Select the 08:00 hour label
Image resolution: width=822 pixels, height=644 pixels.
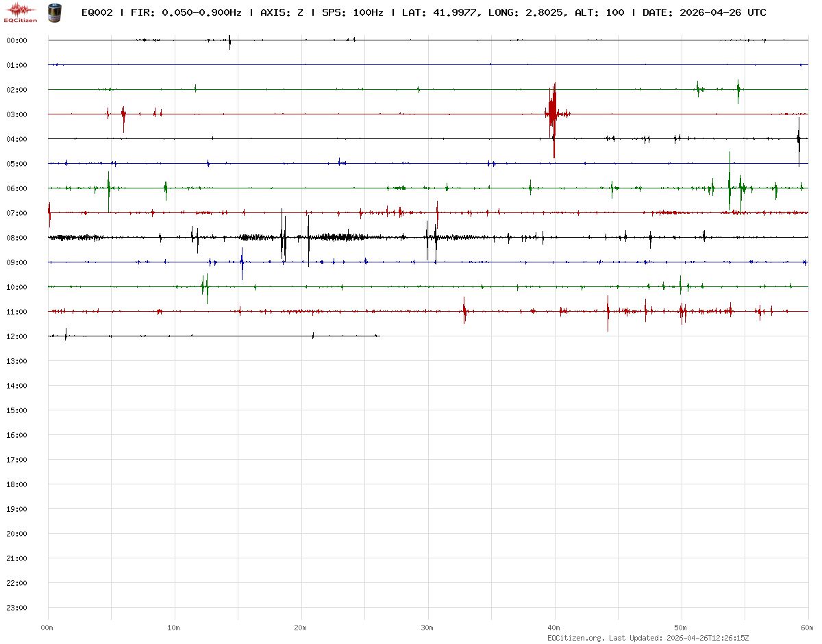(x=16, y=238)
